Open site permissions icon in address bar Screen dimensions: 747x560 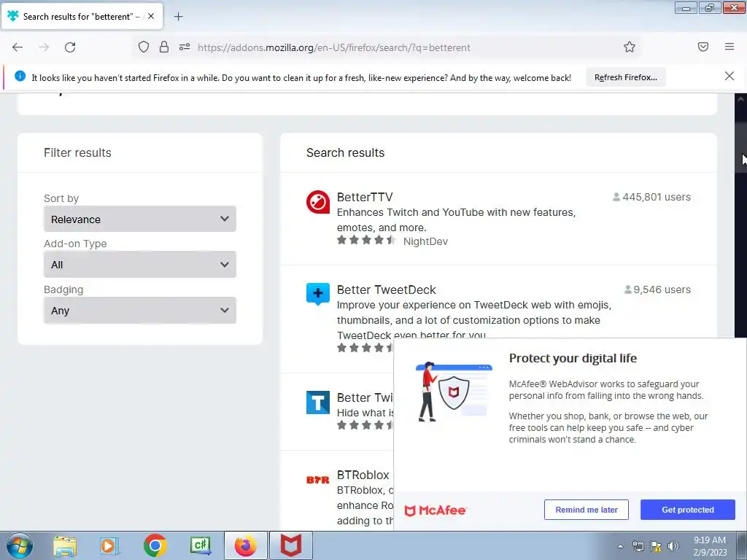tap(185, 47)
